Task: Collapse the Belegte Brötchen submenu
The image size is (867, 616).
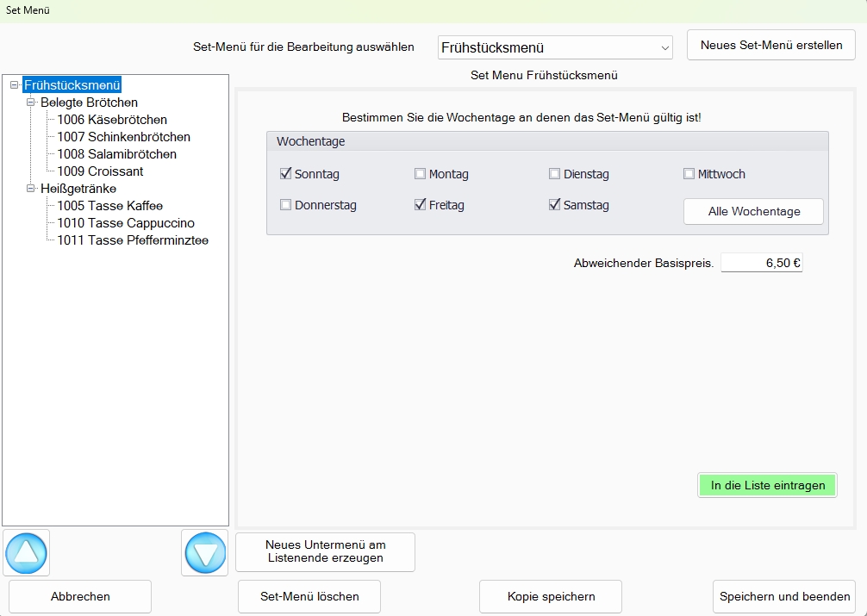Action: pos(31,103)
